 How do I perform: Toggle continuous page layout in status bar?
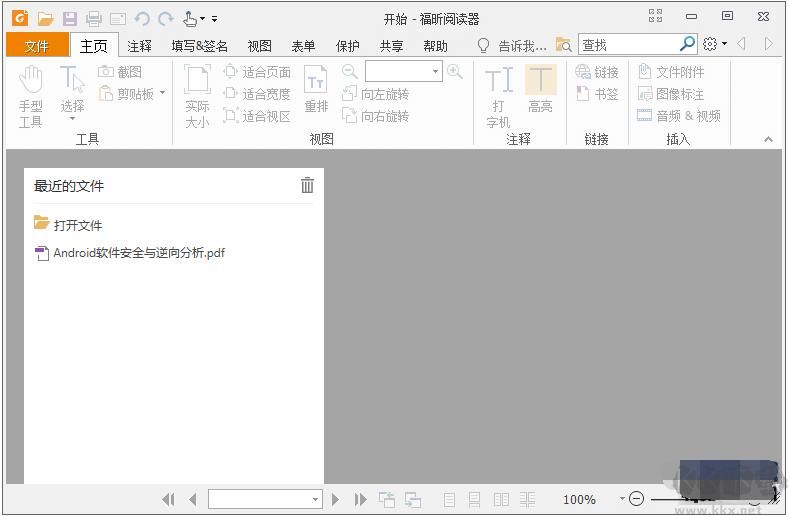coord(475,499)
